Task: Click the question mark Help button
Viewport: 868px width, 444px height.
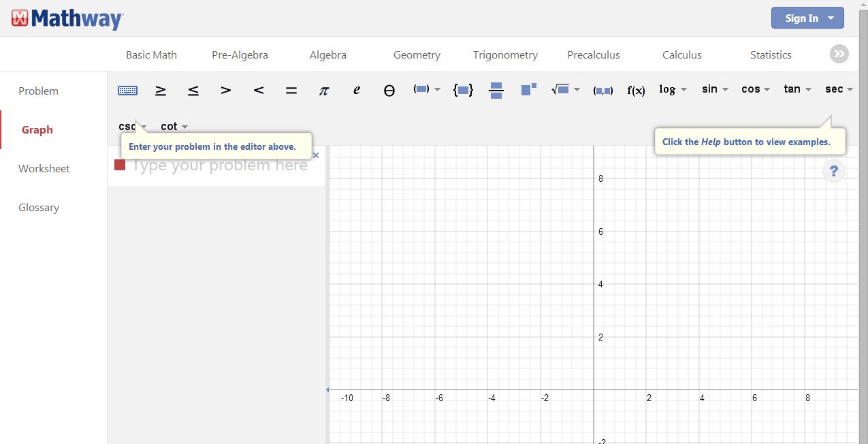Action: pos(834,171)
